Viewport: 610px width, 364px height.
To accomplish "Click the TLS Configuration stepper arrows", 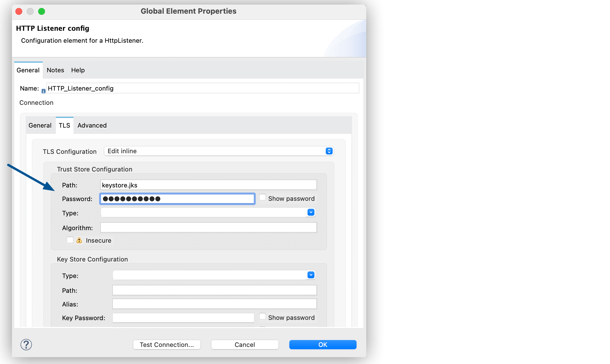I will click(x=329, y=151).
